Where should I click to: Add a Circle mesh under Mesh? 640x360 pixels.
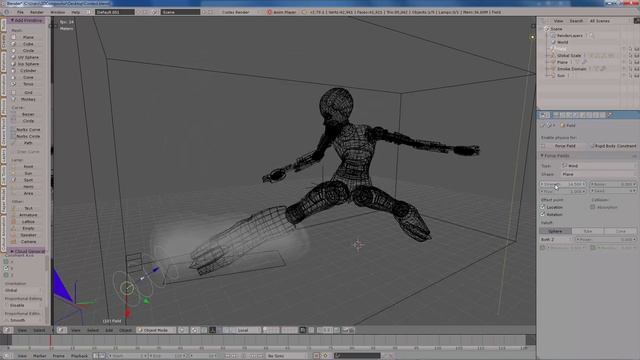pyautogui.click(x=28, y=51)
